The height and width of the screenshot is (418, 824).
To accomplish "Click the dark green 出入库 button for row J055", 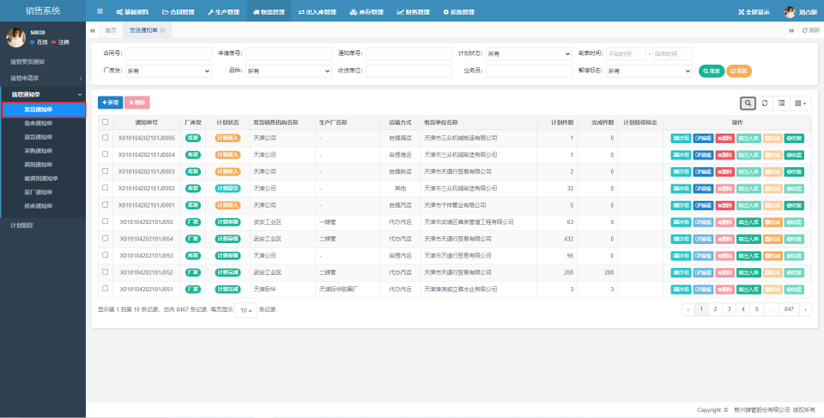I will 749,222.
